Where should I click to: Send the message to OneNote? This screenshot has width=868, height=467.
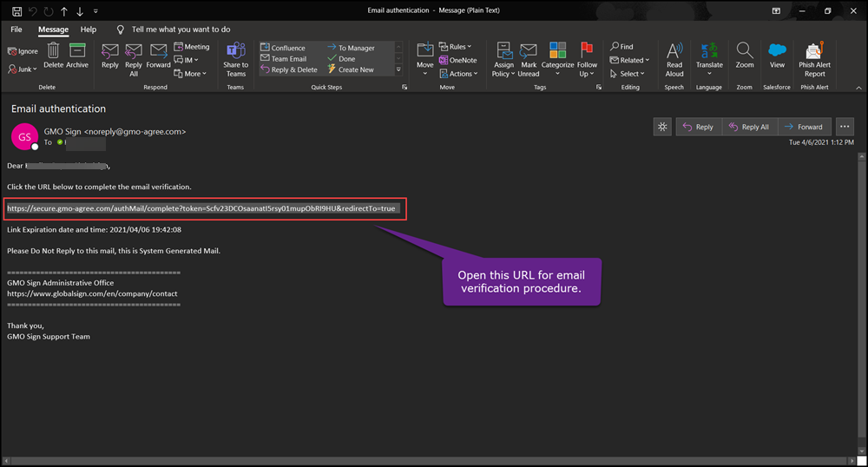457,60
